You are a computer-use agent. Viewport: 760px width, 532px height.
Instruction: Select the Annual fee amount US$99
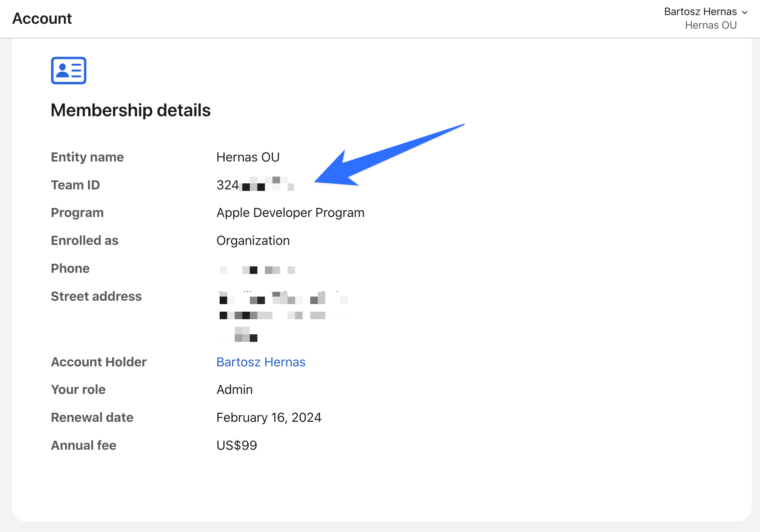236,445
